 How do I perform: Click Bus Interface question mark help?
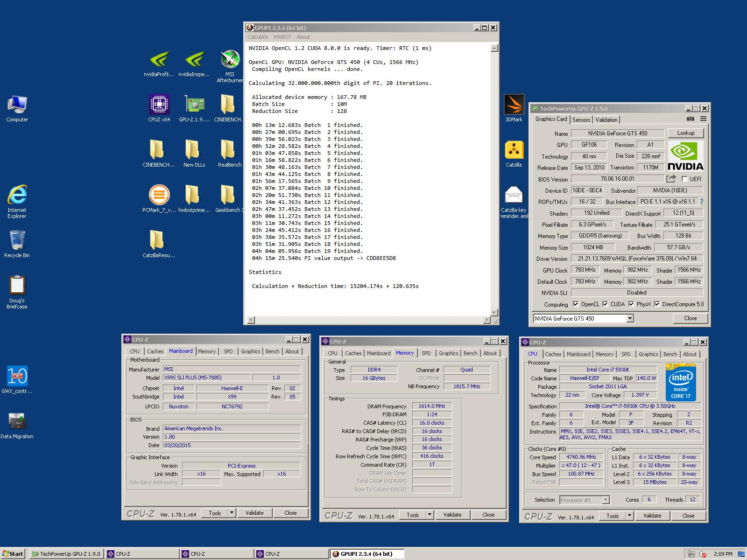pos(701,202)
